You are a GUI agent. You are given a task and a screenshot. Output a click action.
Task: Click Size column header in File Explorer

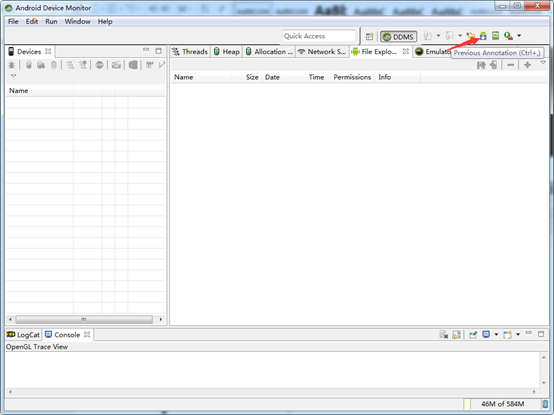tap(246, 77)
